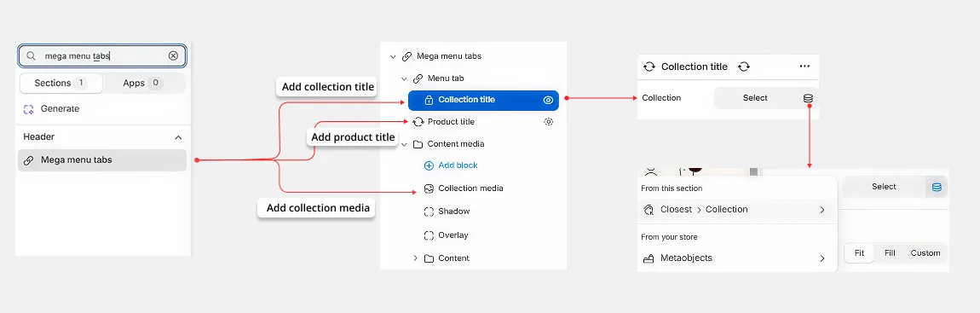Select Mega menu tabs under Header

click(102, 160)
